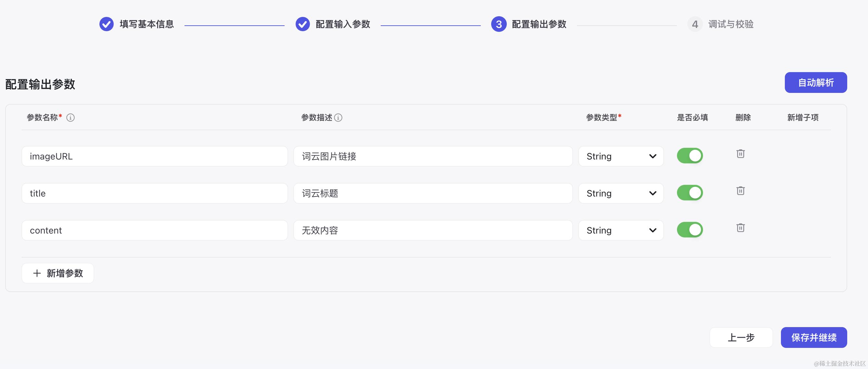Jump to 配置输入参数 step label
The width and height of the screenshot is (868, 369).
click(343, 24)
